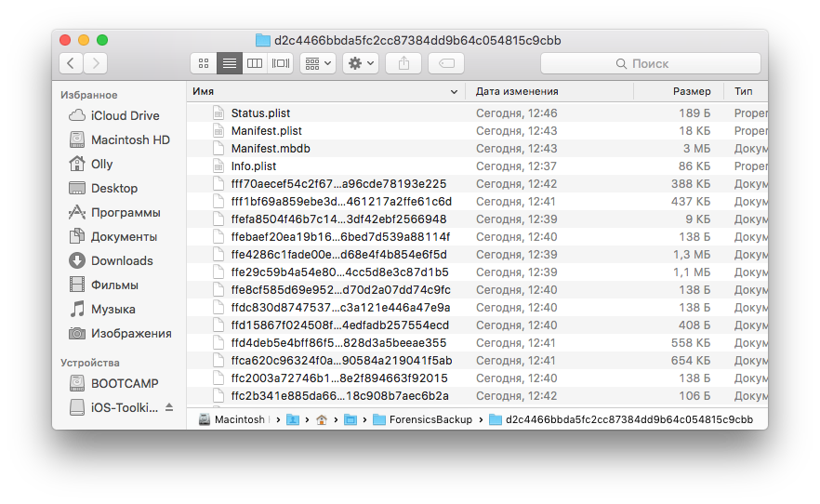Click Macintosh in the path bar

click(239, 419)
